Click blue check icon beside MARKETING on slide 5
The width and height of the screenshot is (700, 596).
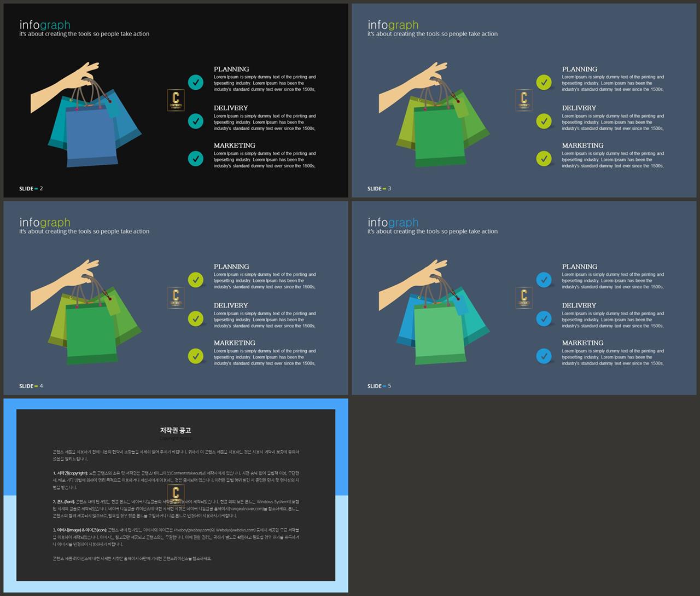[x=544, y=356]
